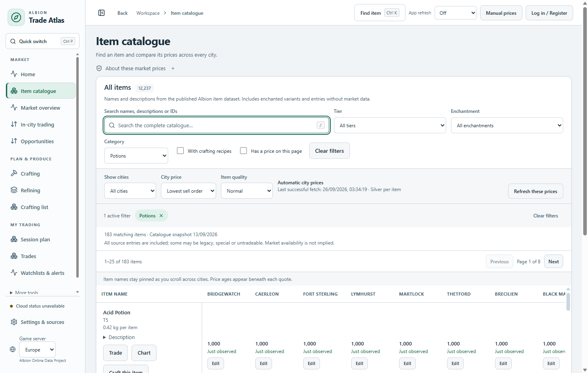Image resolution: width=588 pixels, height=373 pixels.
Task: Edit the Thetford price for Acid Potion
Action: [455, 363]
